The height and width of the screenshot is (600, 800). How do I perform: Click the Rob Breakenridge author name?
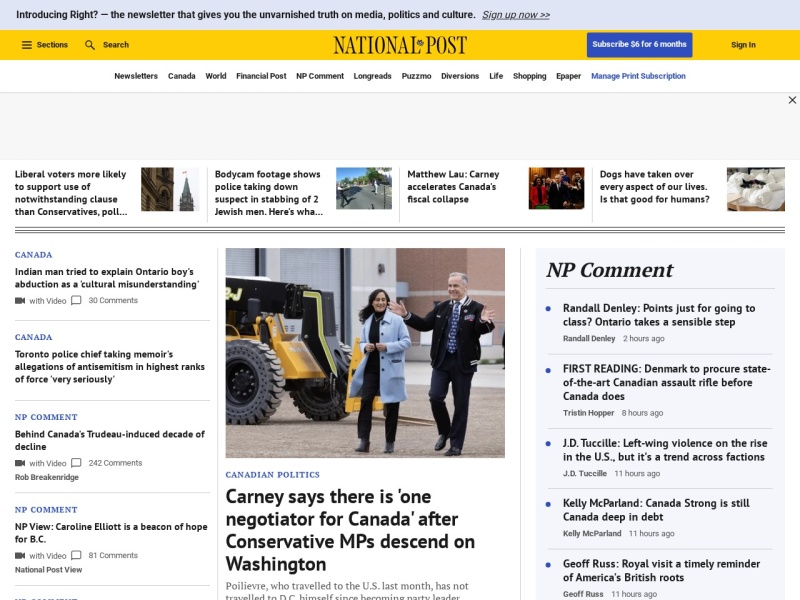(46, 477)
